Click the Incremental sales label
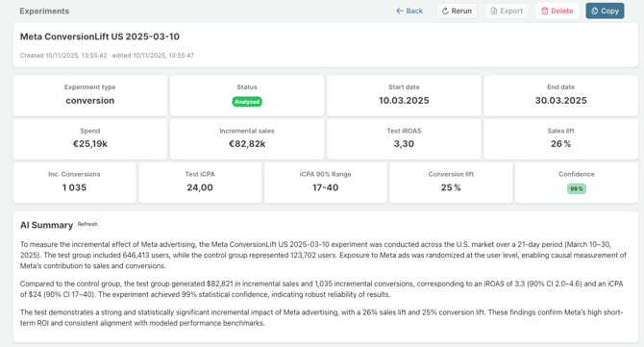This screenshot has width=644, height=347. pos(247,131)
